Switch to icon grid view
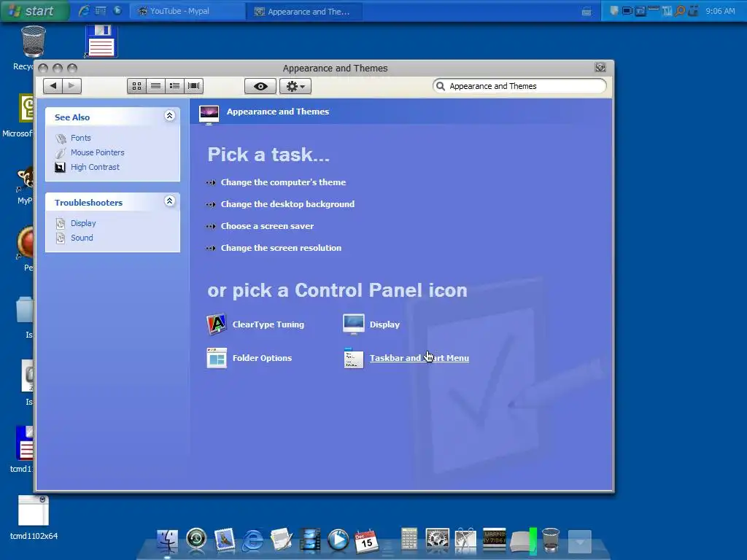 point(136,86)
